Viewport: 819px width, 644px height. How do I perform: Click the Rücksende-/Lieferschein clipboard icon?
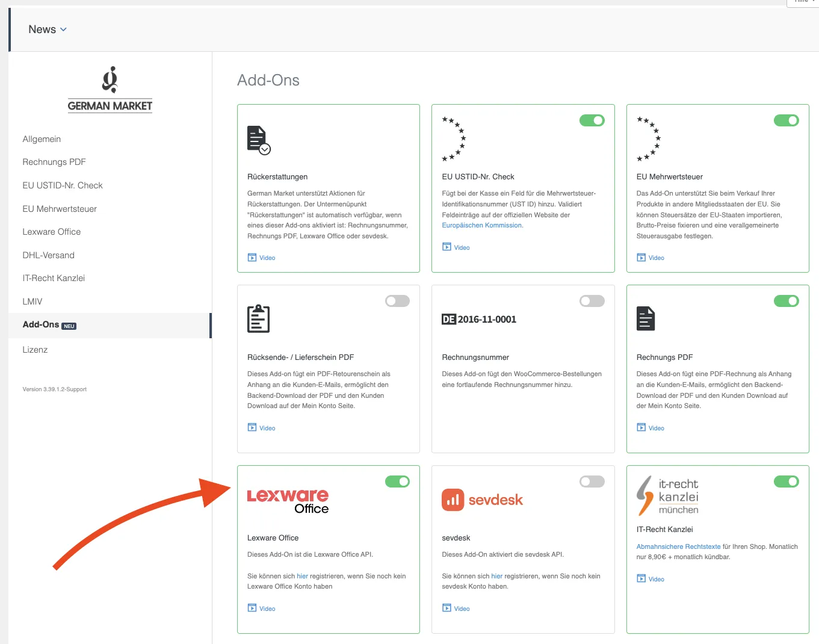[x=258, y=318]
